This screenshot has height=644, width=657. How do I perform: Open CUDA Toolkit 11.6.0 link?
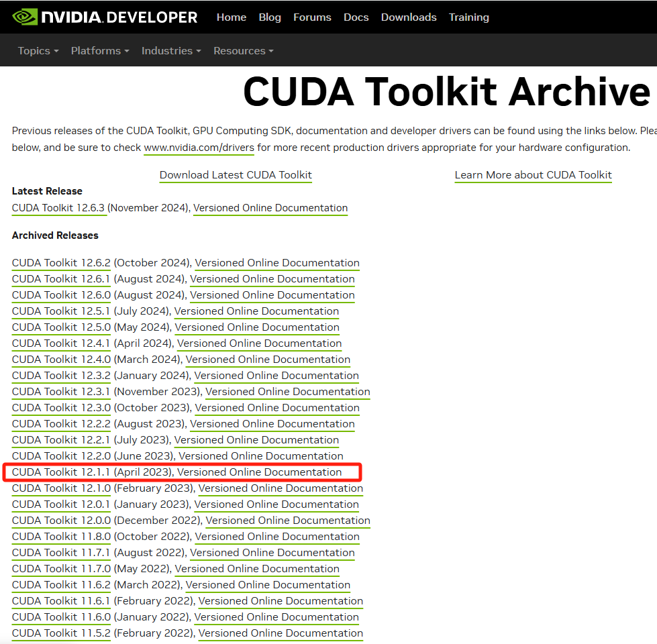click(61, 618)
